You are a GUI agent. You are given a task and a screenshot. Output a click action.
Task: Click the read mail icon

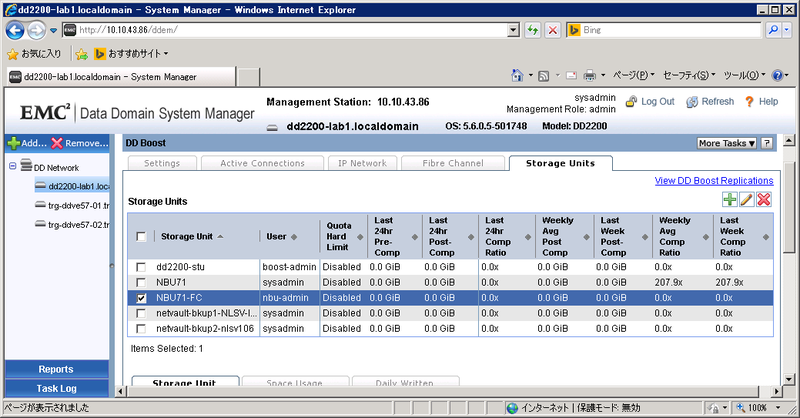point(571,76)
